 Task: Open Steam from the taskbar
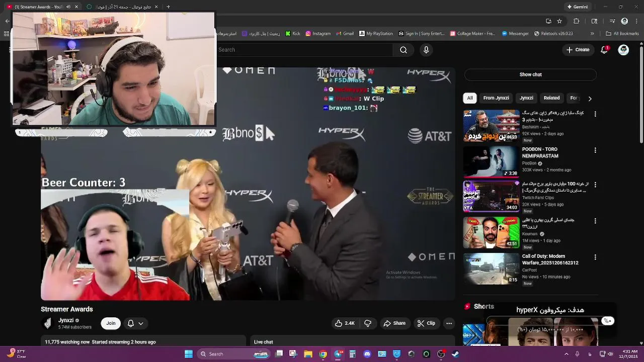tap(455, 354)
